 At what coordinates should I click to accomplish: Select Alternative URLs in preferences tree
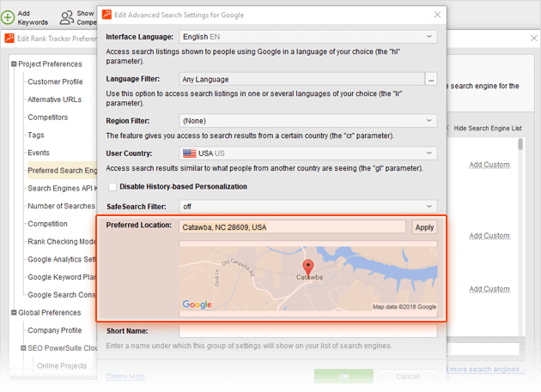[57, 100]
